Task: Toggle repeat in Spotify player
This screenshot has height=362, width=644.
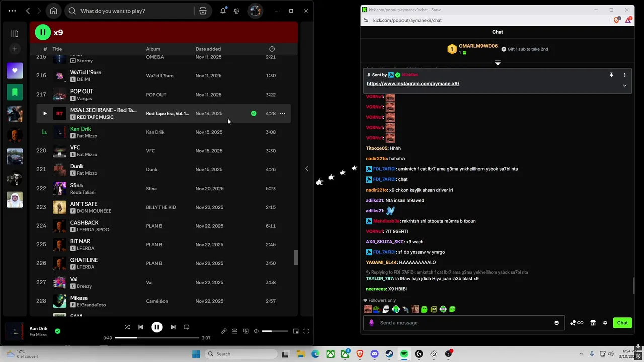Action: coord(186,327)
